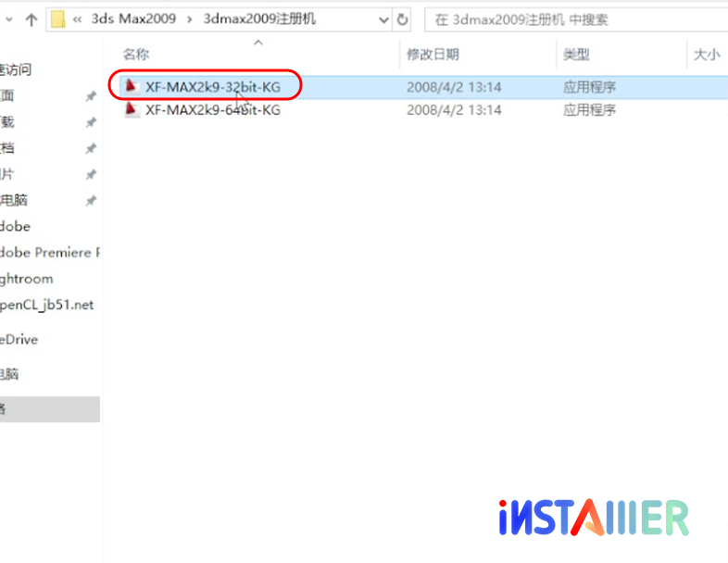The width and height of the screenshot is (728, 563).
Task: Click the pin icon next to 面
Action: [x=91, y=96]
